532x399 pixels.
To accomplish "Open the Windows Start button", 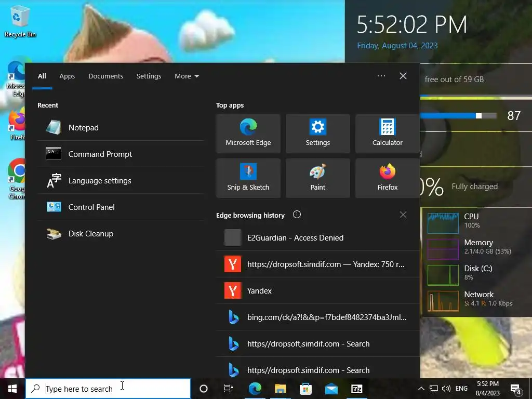I will pyautogui.click(x=12, y=389).
